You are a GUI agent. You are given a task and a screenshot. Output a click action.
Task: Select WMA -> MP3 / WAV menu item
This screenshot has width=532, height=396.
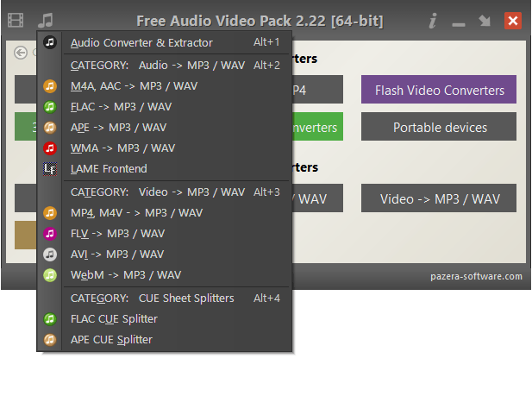point(164,148)
